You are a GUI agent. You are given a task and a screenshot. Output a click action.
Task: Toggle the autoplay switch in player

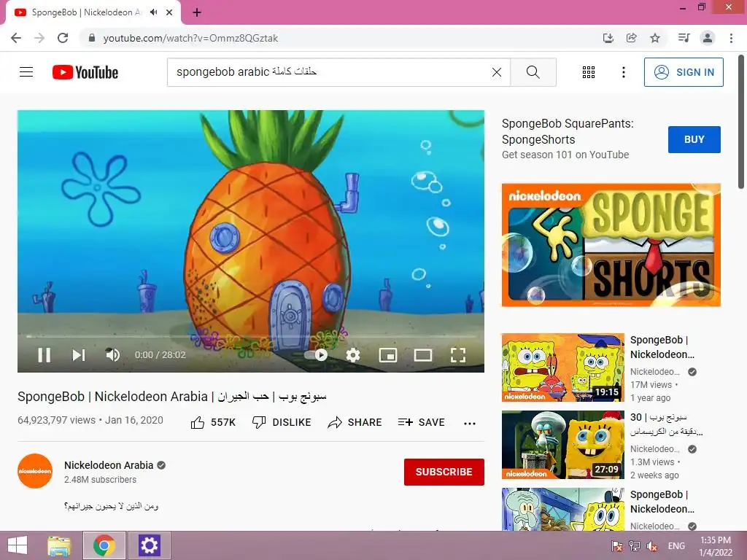[317, 355]
